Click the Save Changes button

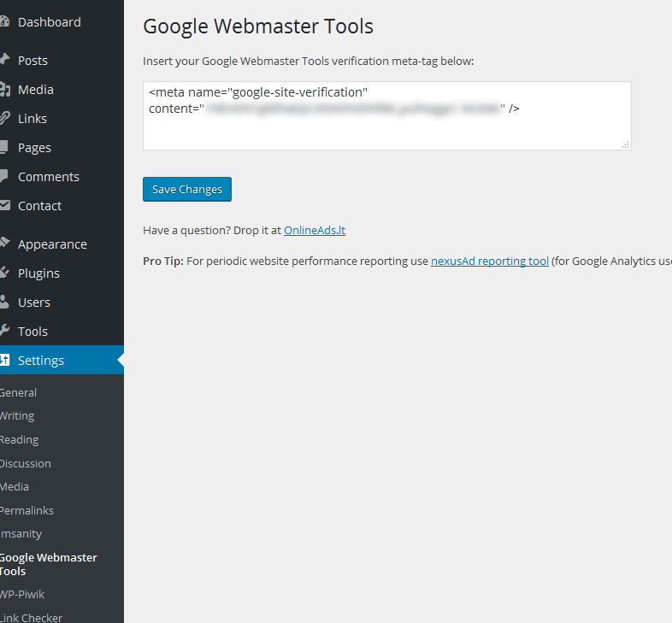pos(187,190)
